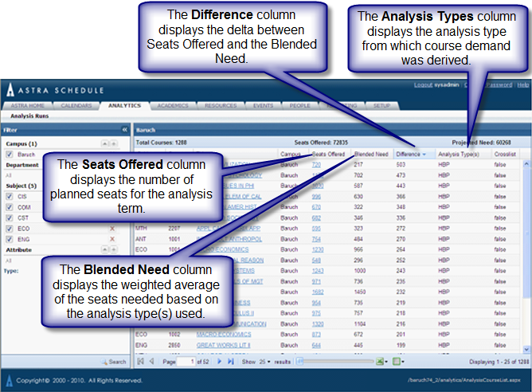Open Seats Offered link 754
The image size is (532, 392).
[316, 239]
